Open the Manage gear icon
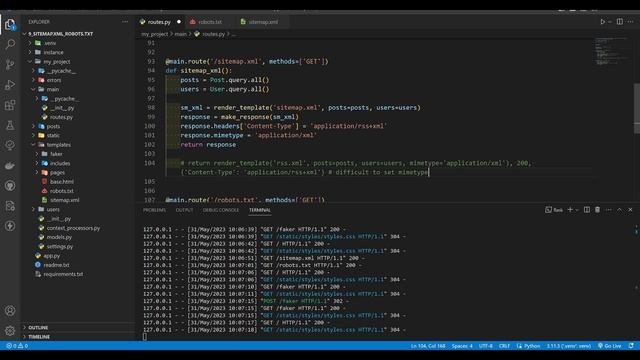The image size is (640, 360). 10,331
